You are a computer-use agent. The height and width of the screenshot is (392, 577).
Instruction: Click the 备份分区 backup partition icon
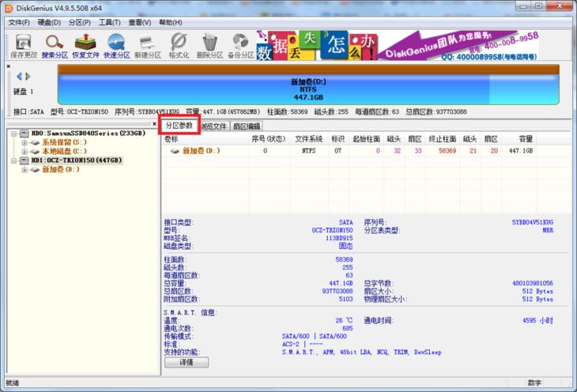coord(240,46)
